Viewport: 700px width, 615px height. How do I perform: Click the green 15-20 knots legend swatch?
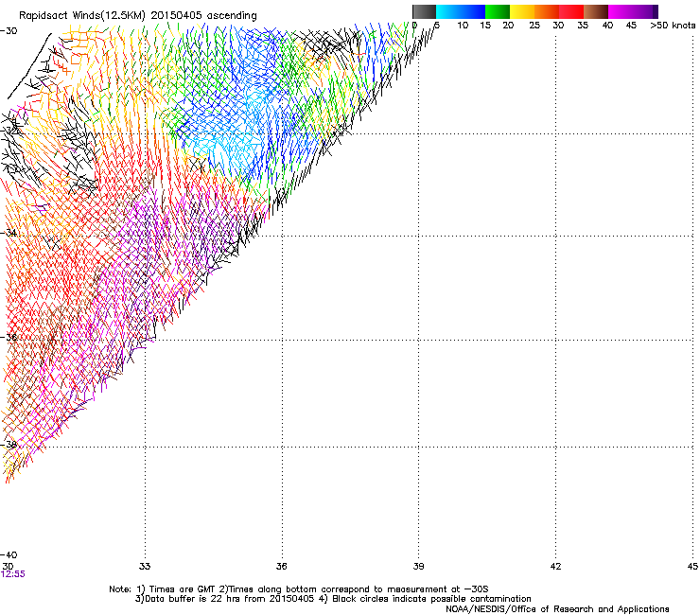coord(498,11)
